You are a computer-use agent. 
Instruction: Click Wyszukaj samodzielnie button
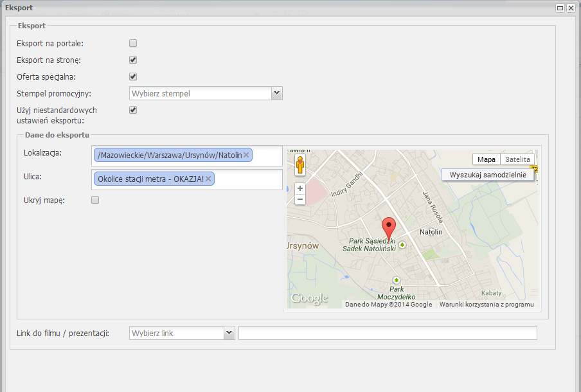488,175
